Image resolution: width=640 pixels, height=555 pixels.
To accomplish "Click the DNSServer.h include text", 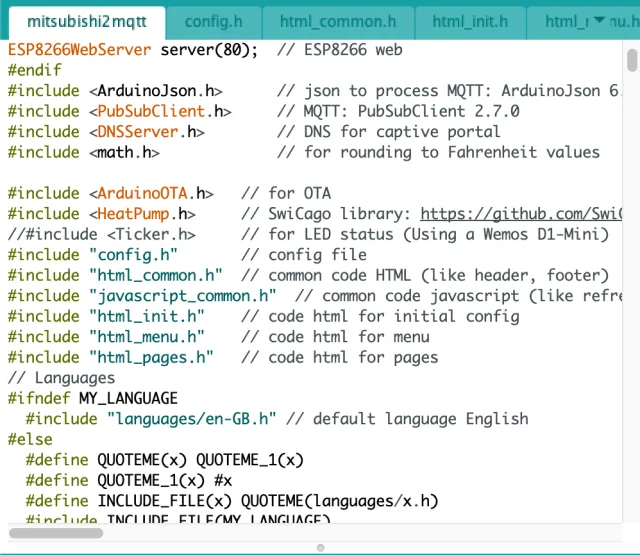I will tap(146, 131).
